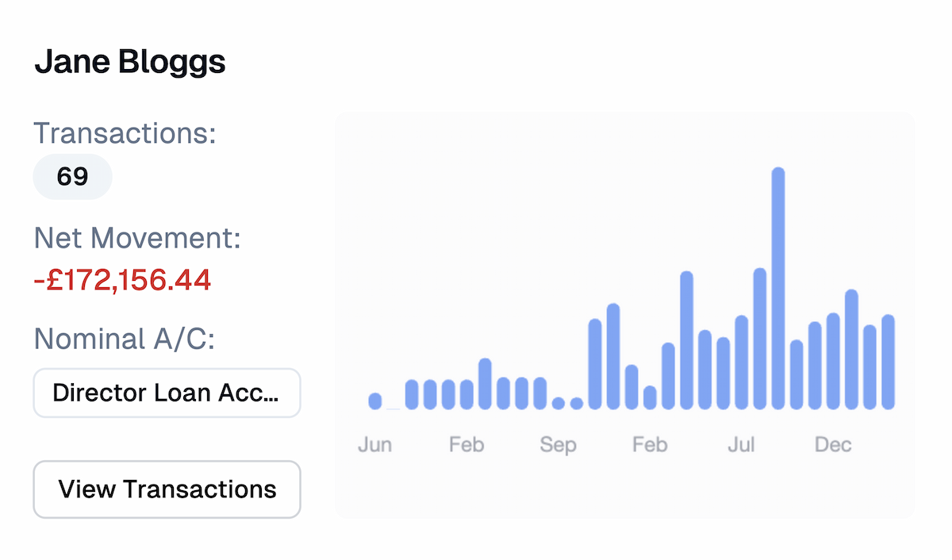The width and height of the screenshot is (952, 560).
Task: Click the small bar above the Sep label
Action: click(559, 403)
